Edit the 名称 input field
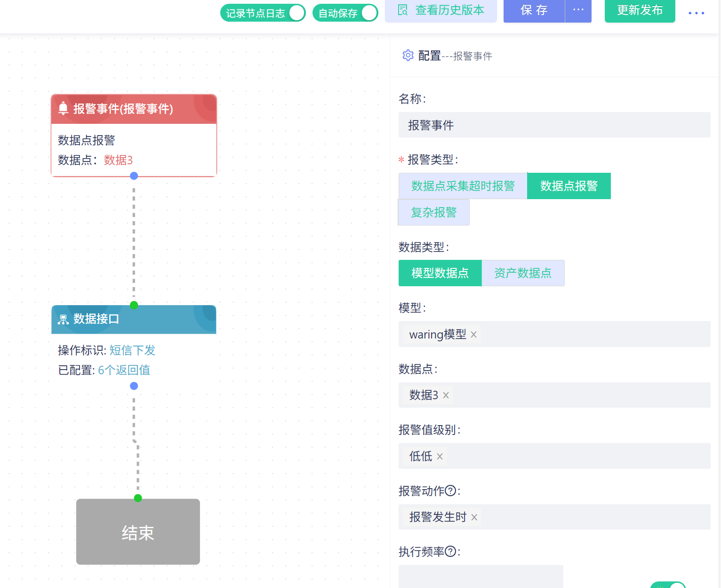721x588 pixels. pos(554,125)
